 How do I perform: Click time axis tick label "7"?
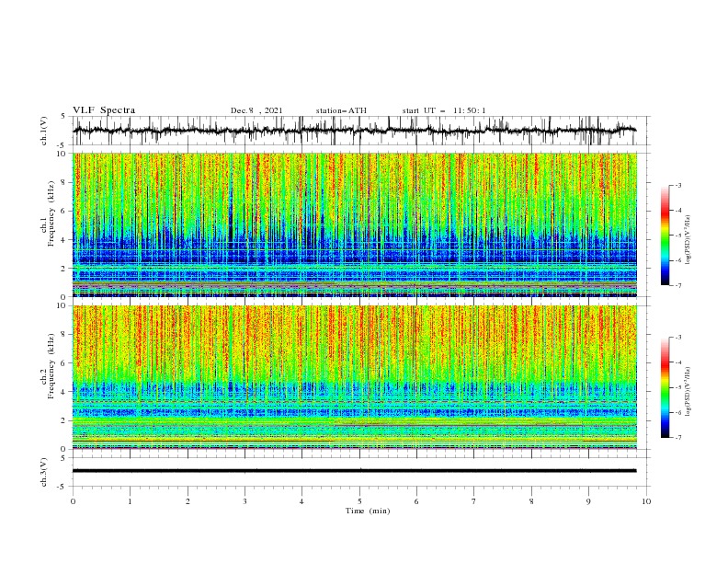click(474, 501)
